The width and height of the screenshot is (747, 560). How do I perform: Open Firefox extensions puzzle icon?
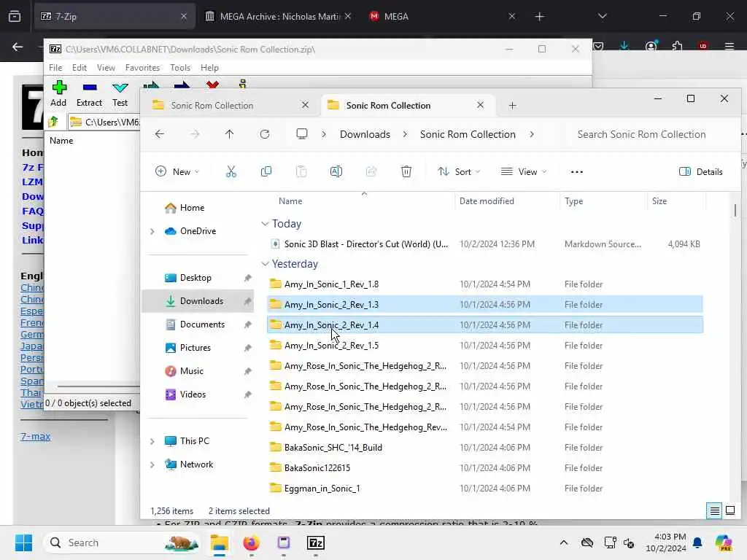point(677,46)
